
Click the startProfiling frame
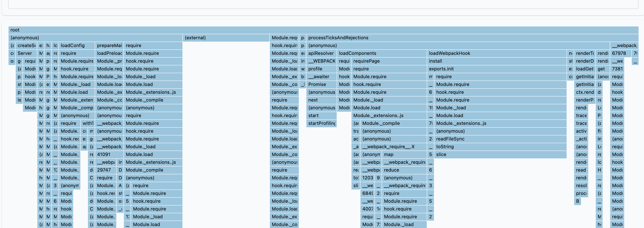(x=321, y=123)
